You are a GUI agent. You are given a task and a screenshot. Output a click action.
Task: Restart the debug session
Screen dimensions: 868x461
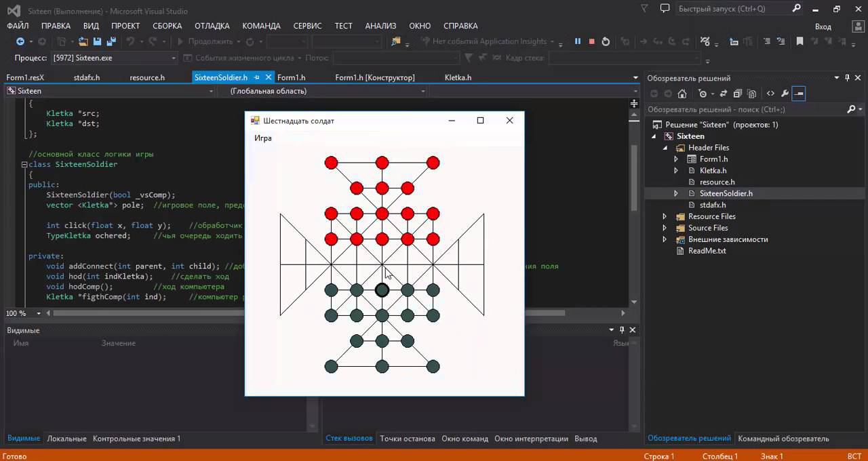point(606,41)
